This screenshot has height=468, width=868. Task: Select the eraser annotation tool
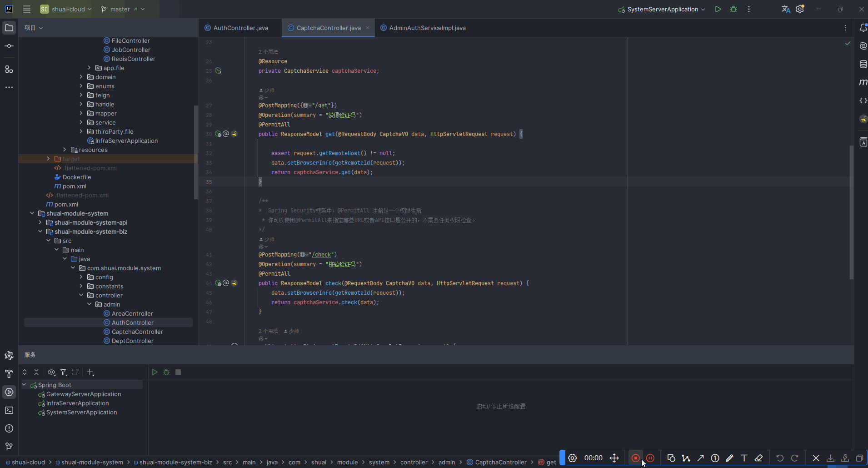(x=758, y=458)
